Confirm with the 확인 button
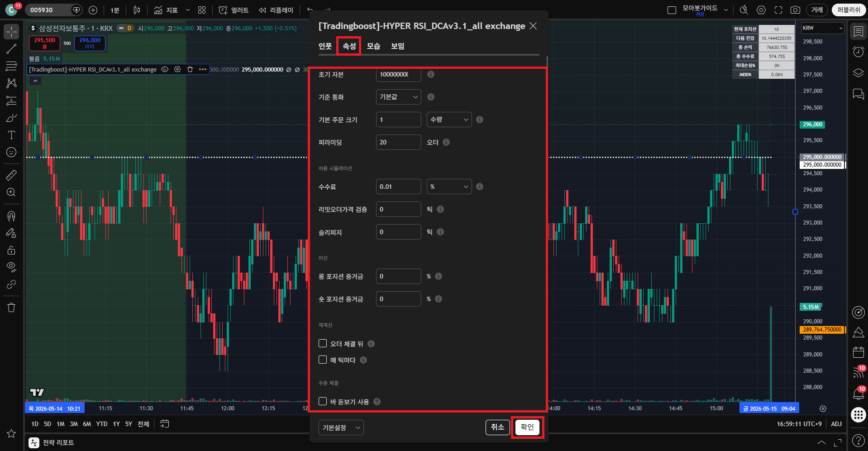Screen dimensions: 868x451 527,427
